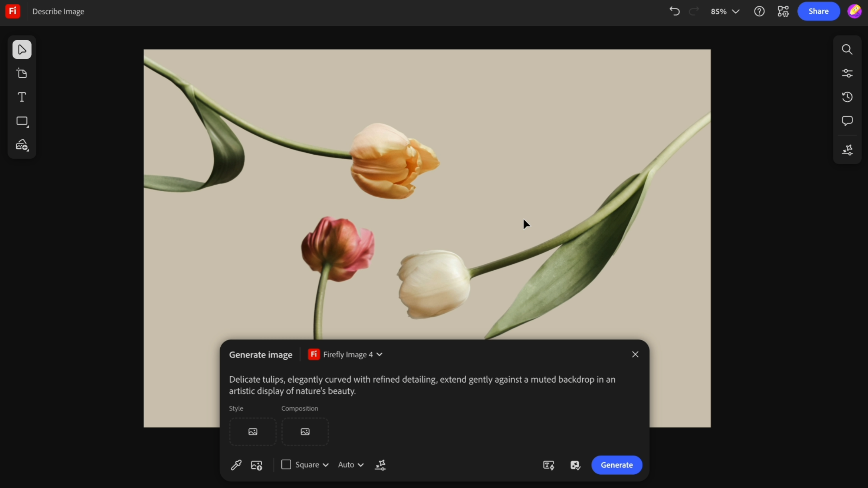Image resolution: width=868 pixels, height=488 pixels.
Task: Show the history clock panel
Action: [x=847, y=97]
